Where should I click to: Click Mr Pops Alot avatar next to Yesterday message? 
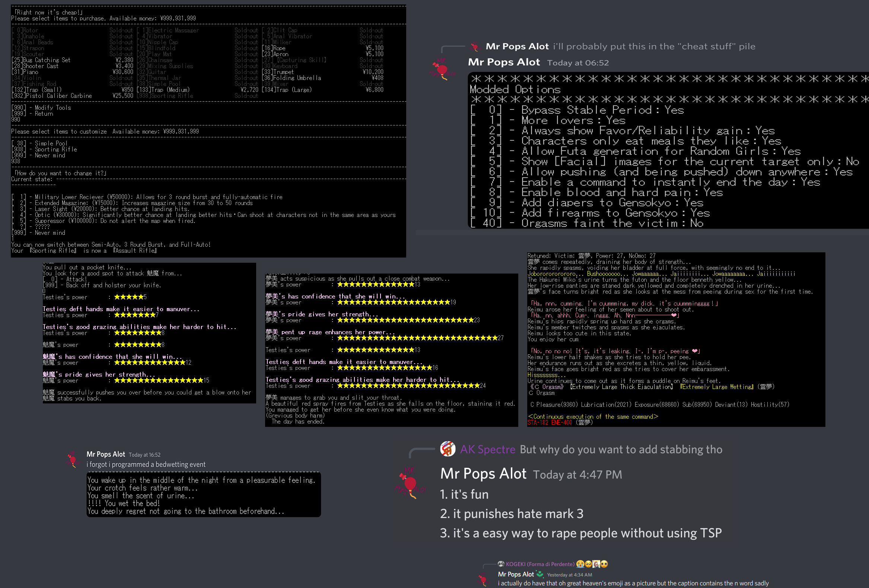point(484,579)
